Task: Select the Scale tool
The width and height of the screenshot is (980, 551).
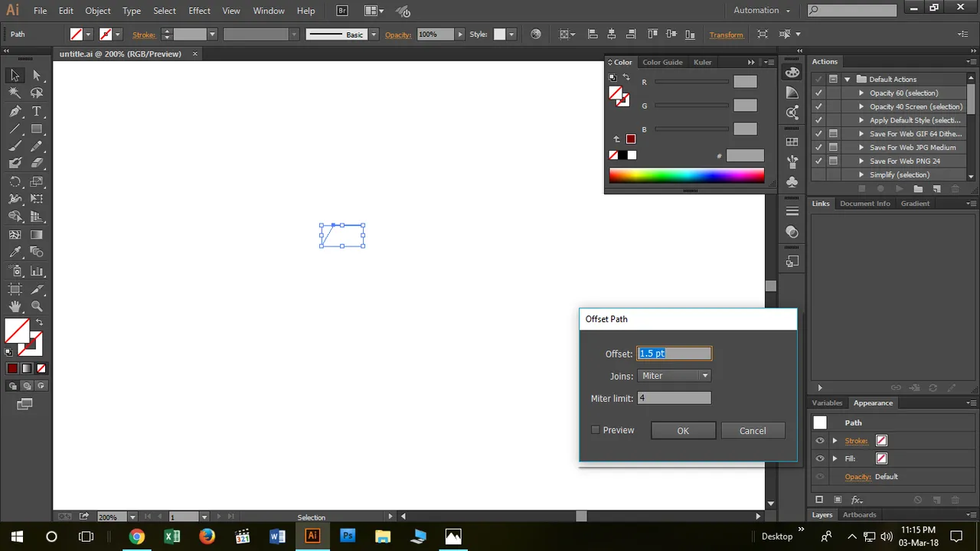Action: point(36,181)
